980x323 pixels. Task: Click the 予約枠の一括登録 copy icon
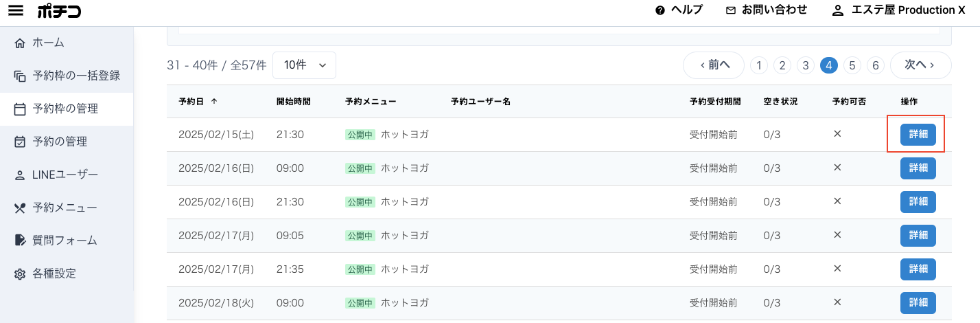(x=20, y=76)
